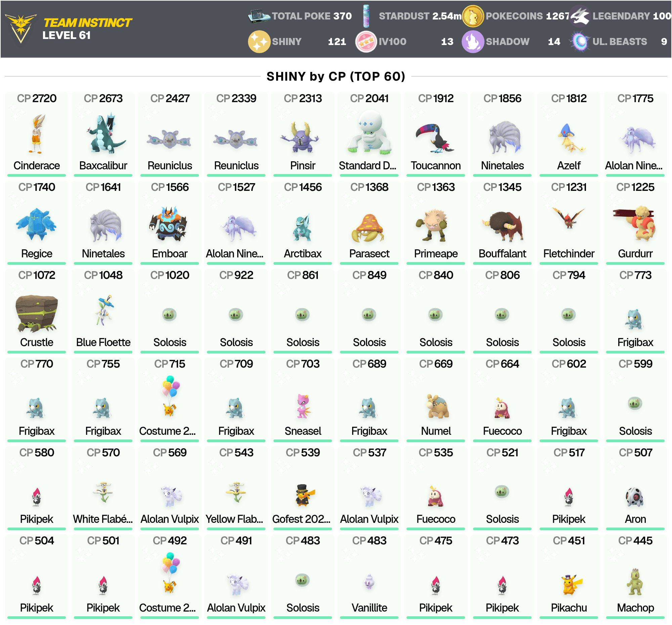This screenshot has height=625, width=672.
Task: Click the Blue Floette CP 1048 card
Action: 103,311
